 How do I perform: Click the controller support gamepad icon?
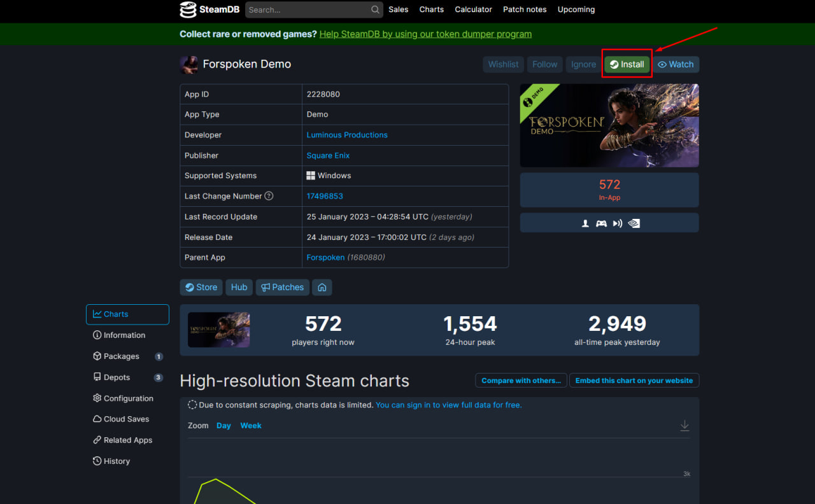click(x=601, y=223)
